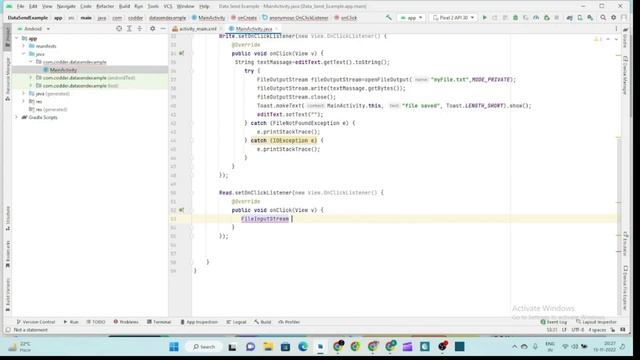Open Microsoft Edge from the taskbar
The width and height of the screenshot is (640, 360).
[303, 347]
